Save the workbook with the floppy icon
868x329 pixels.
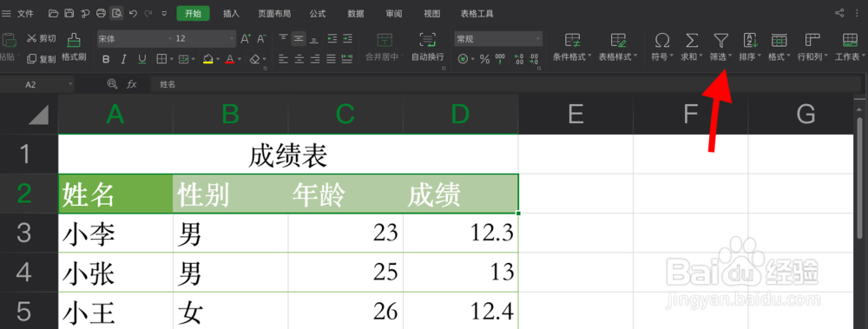click(x=69, y=13)
